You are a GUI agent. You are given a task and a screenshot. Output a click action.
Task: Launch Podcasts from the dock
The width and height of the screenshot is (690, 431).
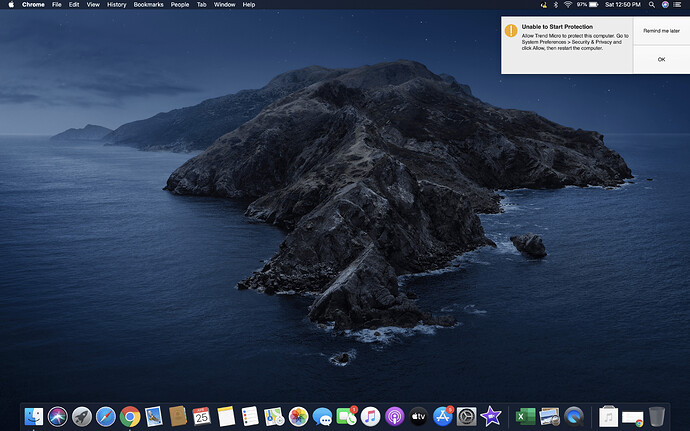coord(394,416)
